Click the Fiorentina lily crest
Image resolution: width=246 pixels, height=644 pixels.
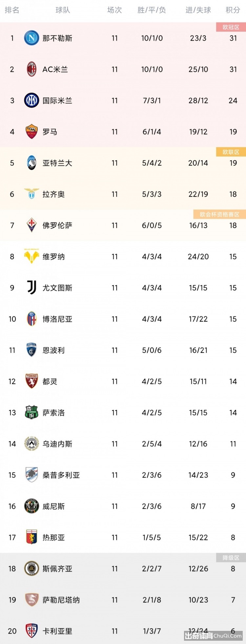coord(32,225)
